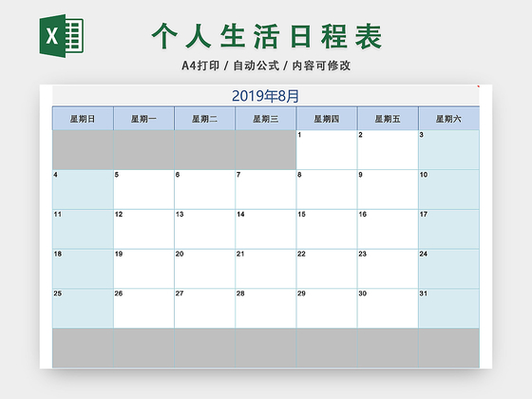Select the day 30 calendar cell
The width and height of the screenshot is (532, 399).
pyautogui.click(x=388, y=309)
